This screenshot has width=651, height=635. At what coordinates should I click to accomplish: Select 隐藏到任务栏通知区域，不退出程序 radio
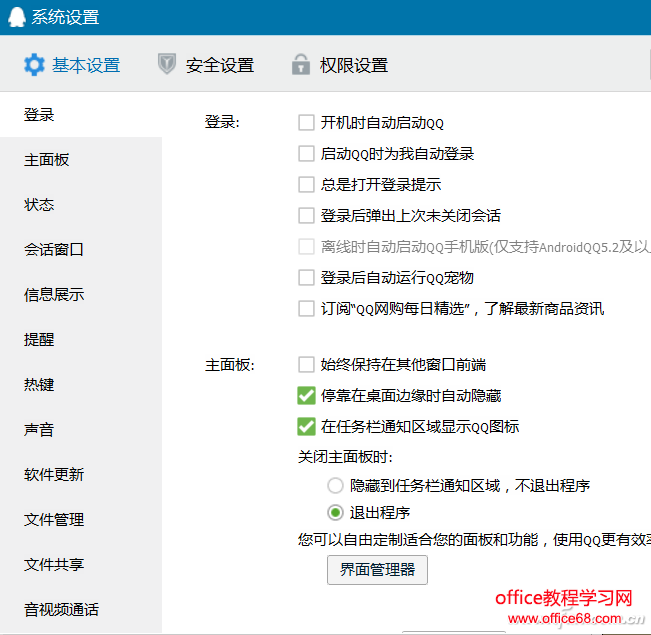point(335,485)
